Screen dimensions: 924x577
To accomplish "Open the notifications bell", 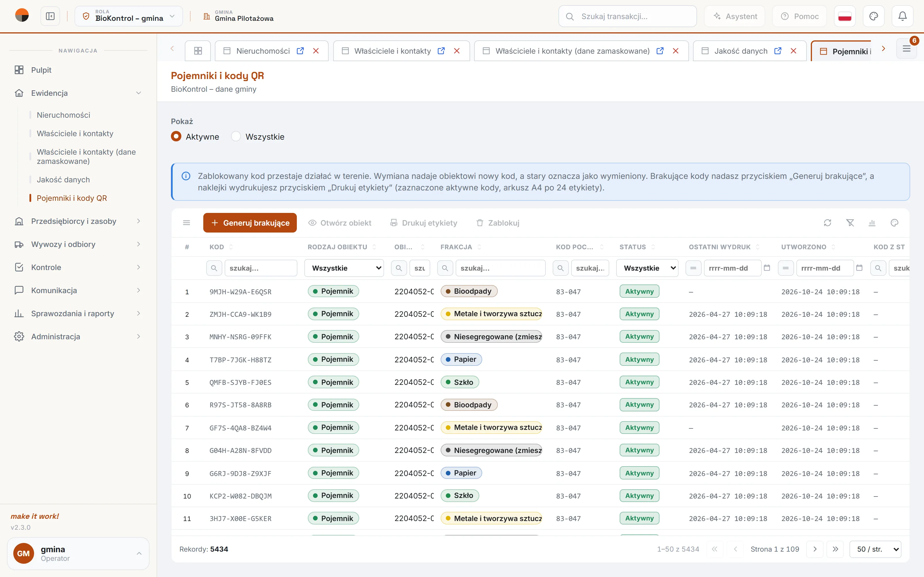I will (902, 16).
